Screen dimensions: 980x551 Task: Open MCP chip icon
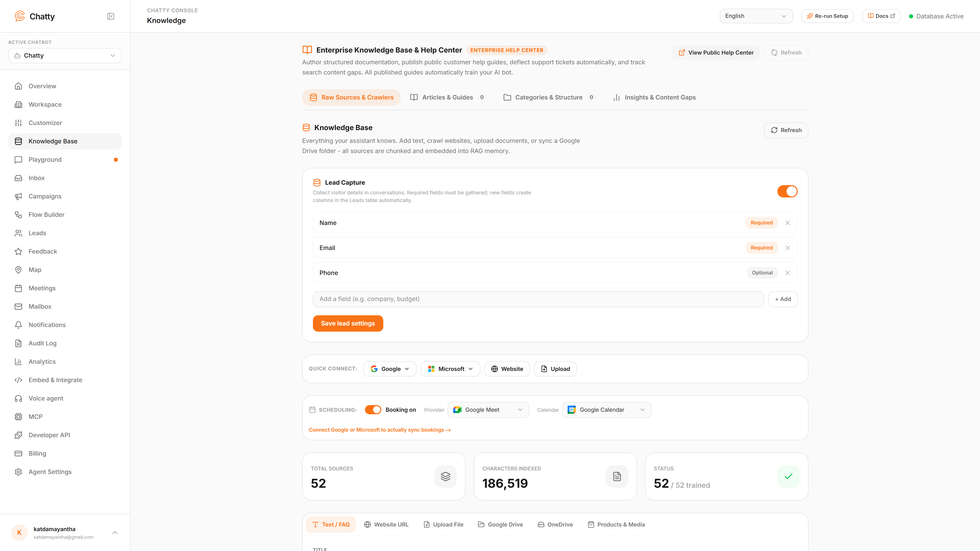pos(18,417)
